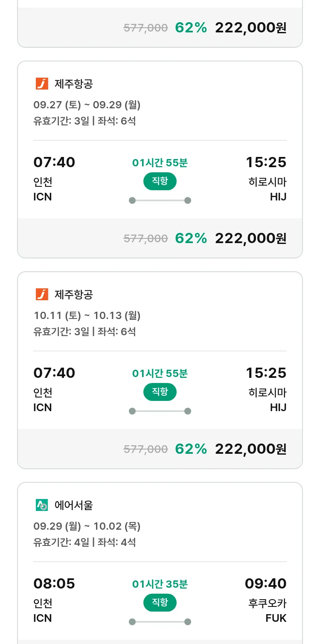This screenshot has height=644, width=320.
Task: Tap the 직항 badge on the 10.11 flight
Action: (x=160, y=392)
